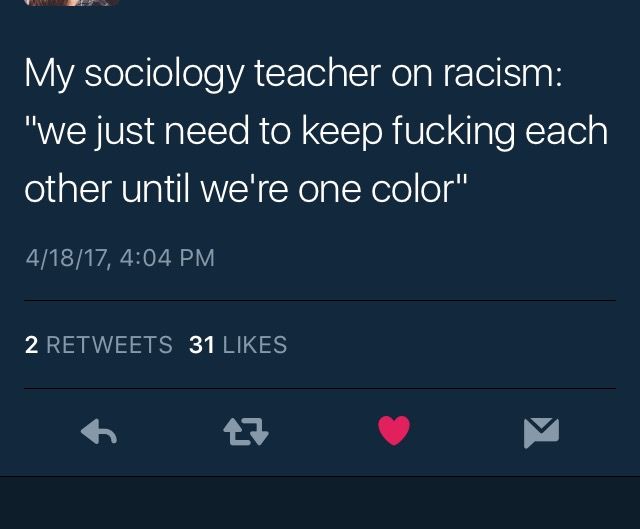Retweet this tweet using the retweet icon
Screen dimensions: 640x529
tap(246, 431)
